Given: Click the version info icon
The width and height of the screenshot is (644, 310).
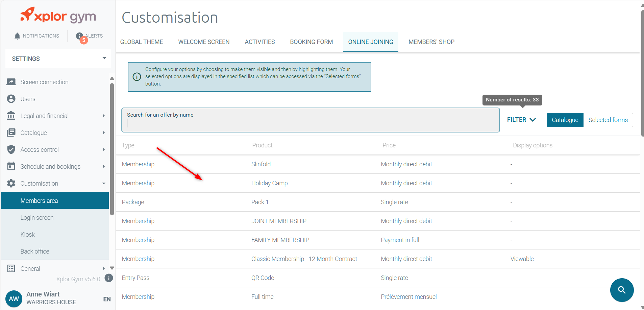Looking at the screenshot, I should click(108, 278).
